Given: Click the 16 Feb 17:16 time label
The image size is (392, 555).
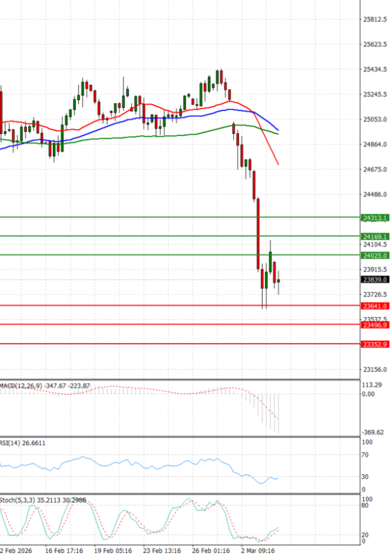Looking at the screenshot, I should pyautogui.click(x=63, y=550).
